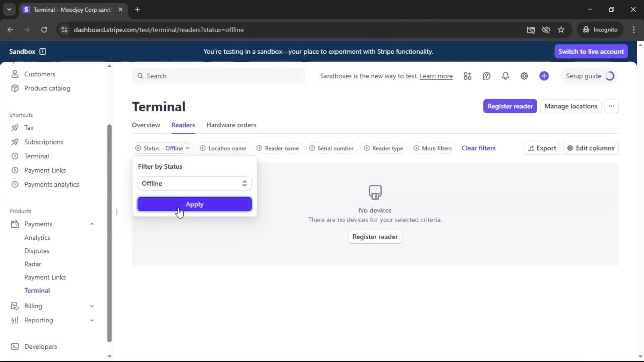Add the Serial number filter
644x362 pixels.
click(331, 148)
